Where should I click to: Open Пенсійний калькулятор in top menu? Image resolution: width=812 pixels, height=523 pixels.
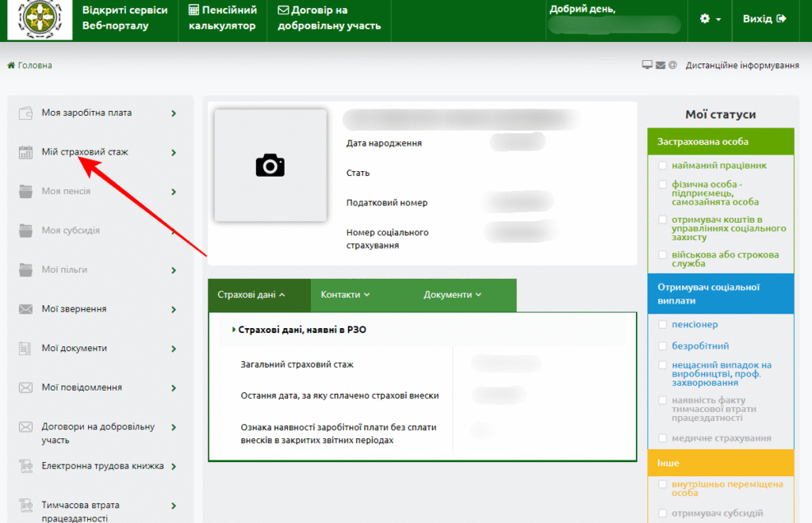[223, 18]
